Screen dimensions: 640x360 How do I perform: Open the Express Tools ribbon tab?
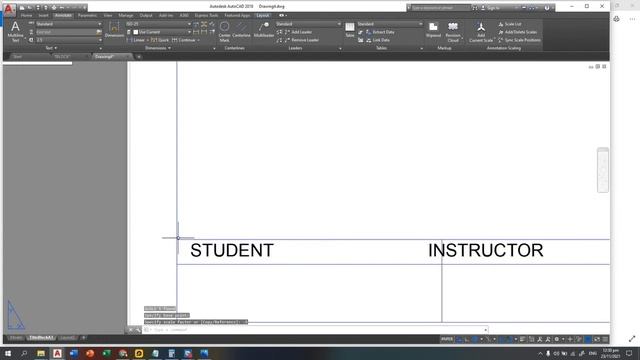206,16
